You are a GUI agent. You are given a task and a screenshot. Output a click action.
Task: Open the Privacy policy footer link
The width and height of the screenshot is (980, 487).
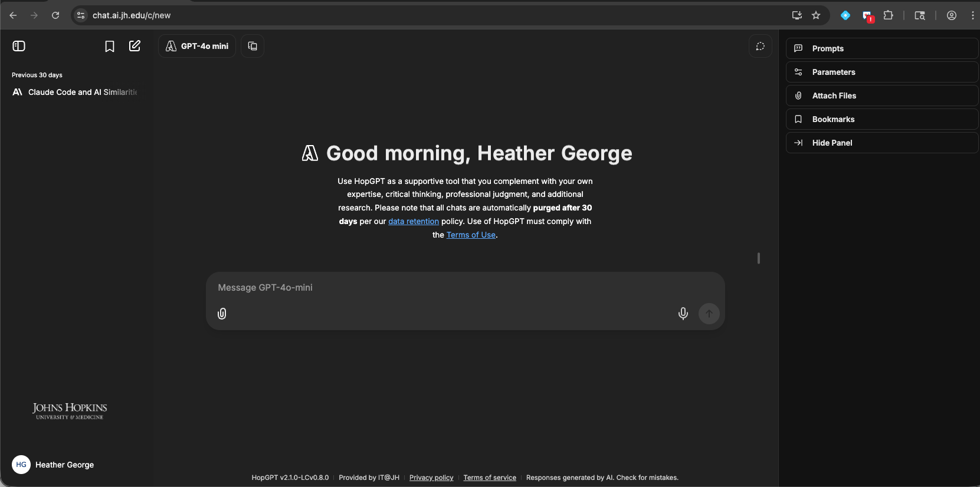tap(431, 478)
